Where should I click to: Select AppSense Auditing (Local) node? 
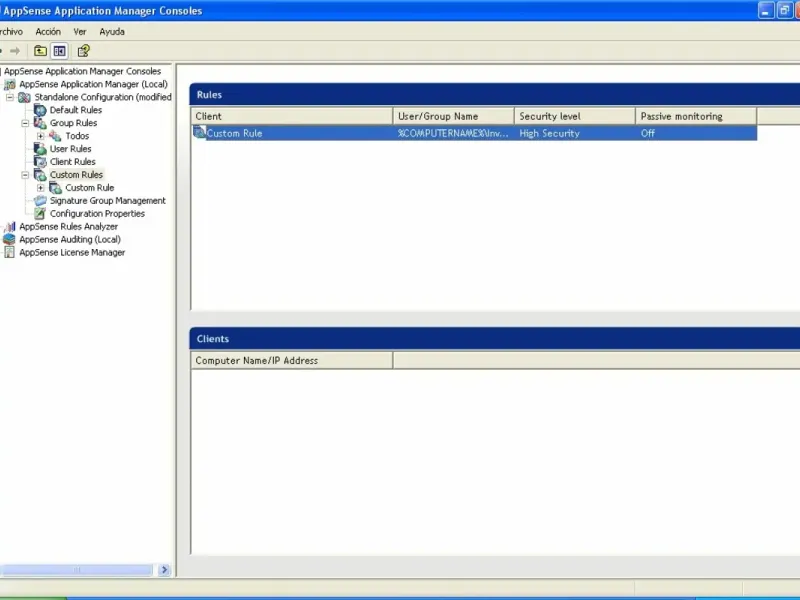point(70,239)
